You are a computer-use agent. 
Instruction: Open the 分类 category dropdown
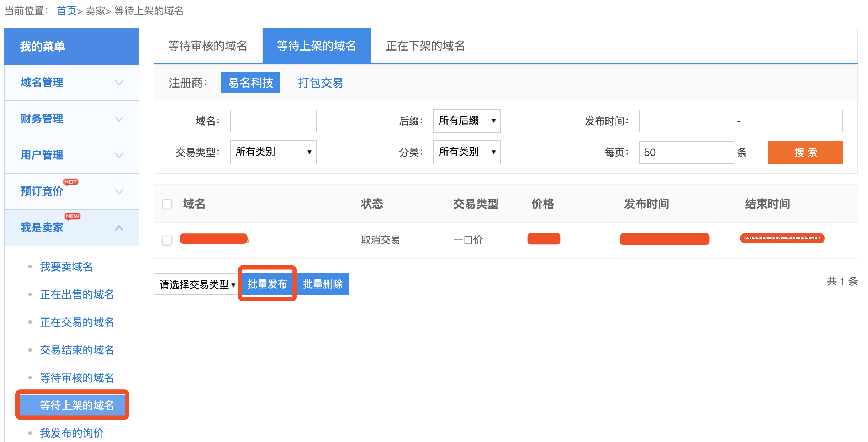click(x=466, y=152)
